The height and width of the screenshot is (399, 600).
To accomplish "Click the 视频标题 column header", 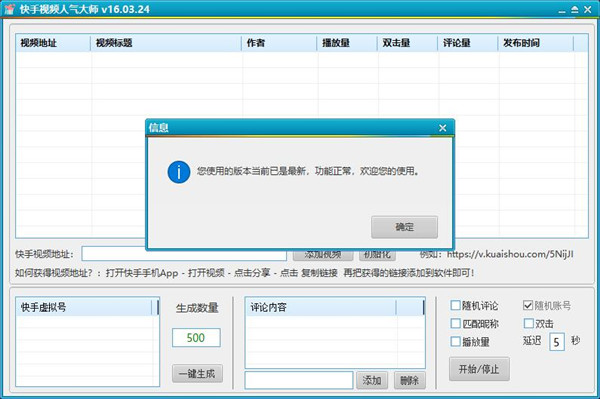I will (x=166, y=43).
